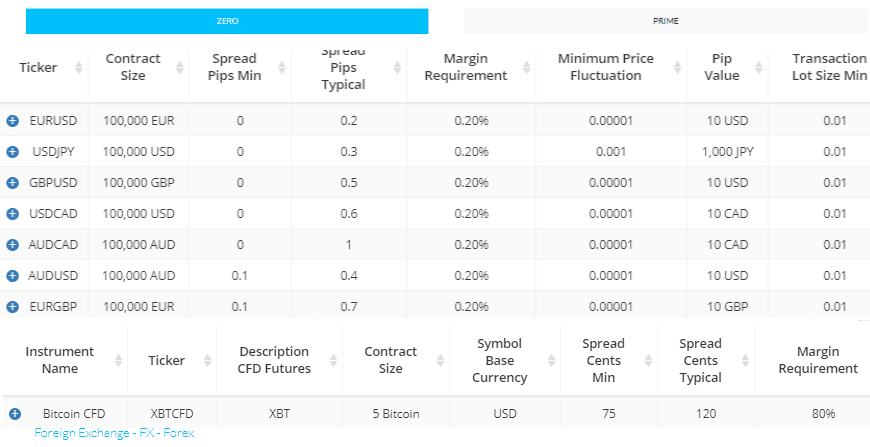Viewport: 870px width, 447px height.
Task: Click the plus icon next to AUDUSD
Action: pos(13,276)
